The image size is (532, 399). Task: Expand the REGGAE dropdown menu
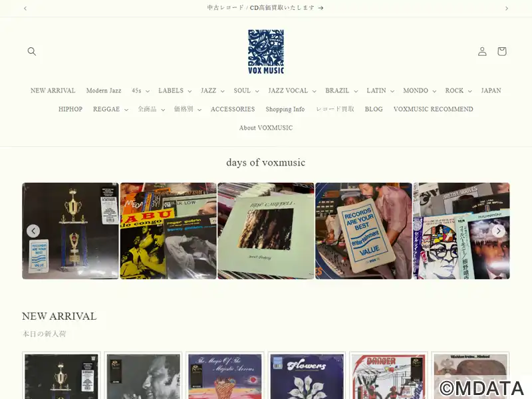[x=110, y=109]
